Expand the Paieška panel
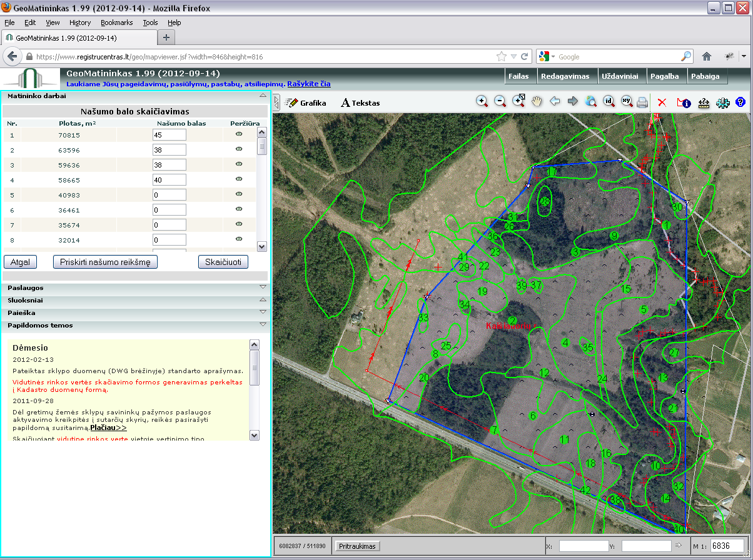This screenshot has width=753, height=560. click(136, 312)
